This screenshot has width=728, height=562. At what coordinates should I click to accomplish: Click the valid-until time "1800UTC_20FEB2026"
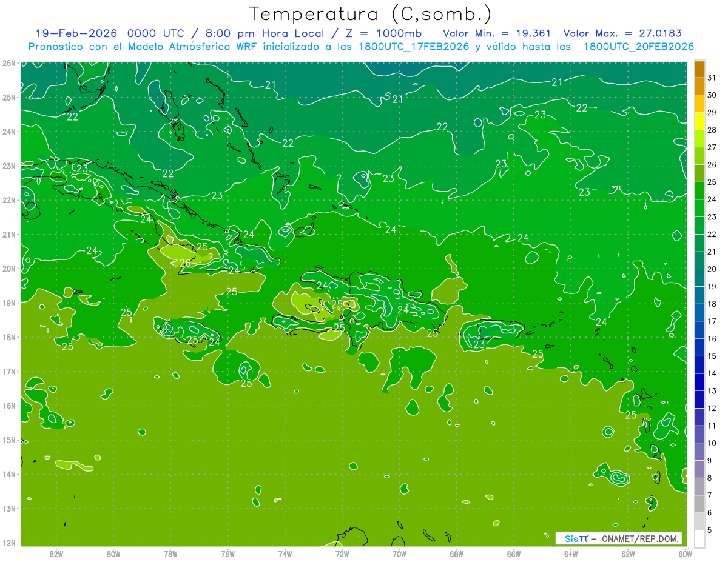pos(638,47)
